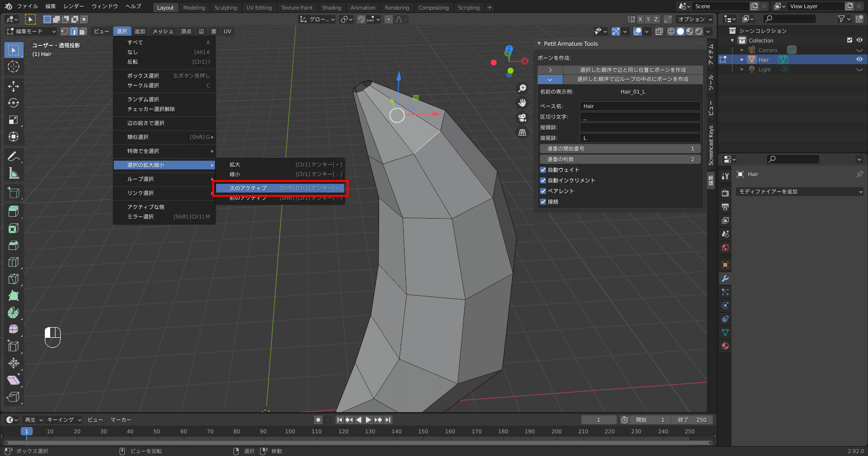Click the zoom magnifier viewport icon

(522, 88)
